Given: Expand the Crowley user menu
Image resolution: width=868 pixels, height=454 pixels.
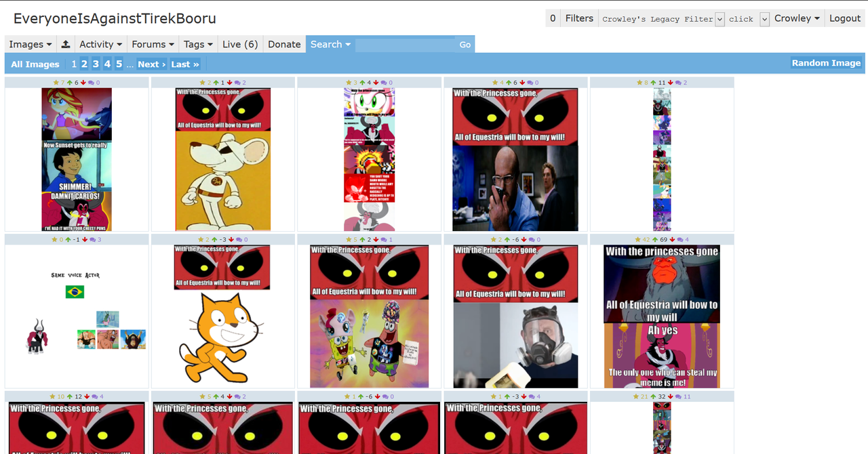Looking at the screenshot, I should click(x=797, y=18).
